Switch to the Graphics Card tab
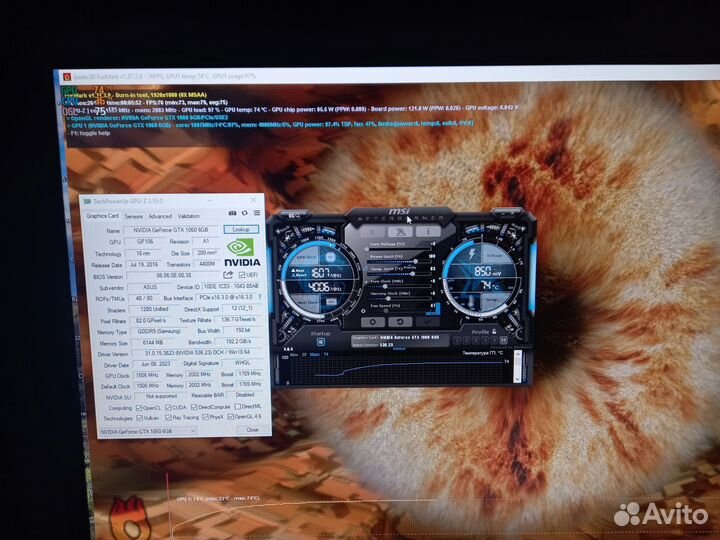 [102, 216]
